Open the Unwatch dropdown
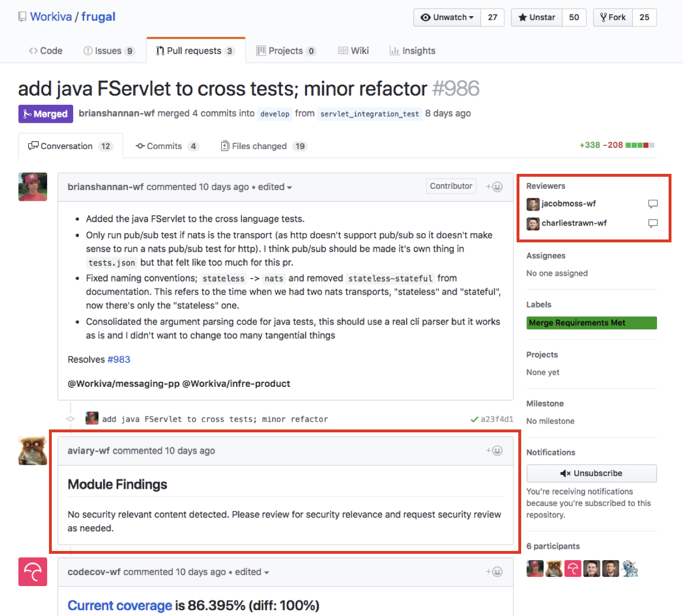The image size is (683, 616). click(447, 17)
